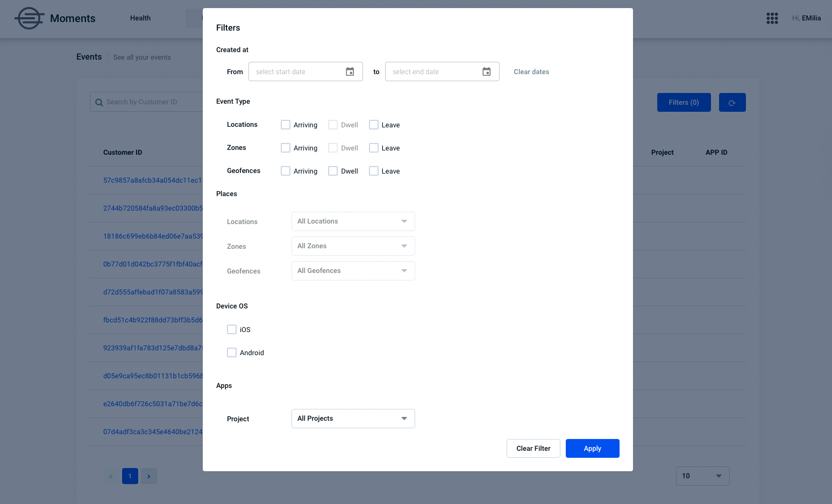The height and width of the screenshot is (504, 832).
Task: Go to next page arrow
Action: click(149, 476)
